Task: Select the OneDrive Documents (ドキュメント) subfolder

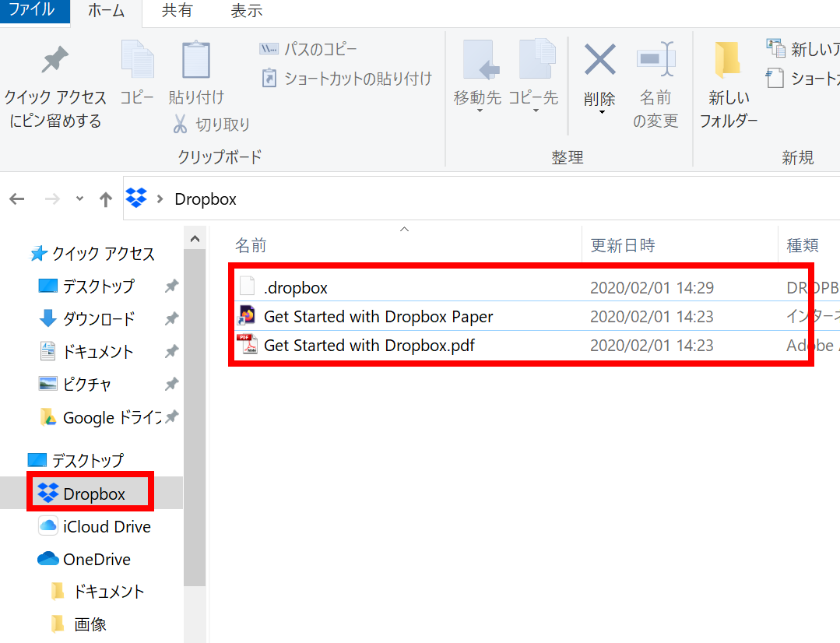Action: (109, 592)
